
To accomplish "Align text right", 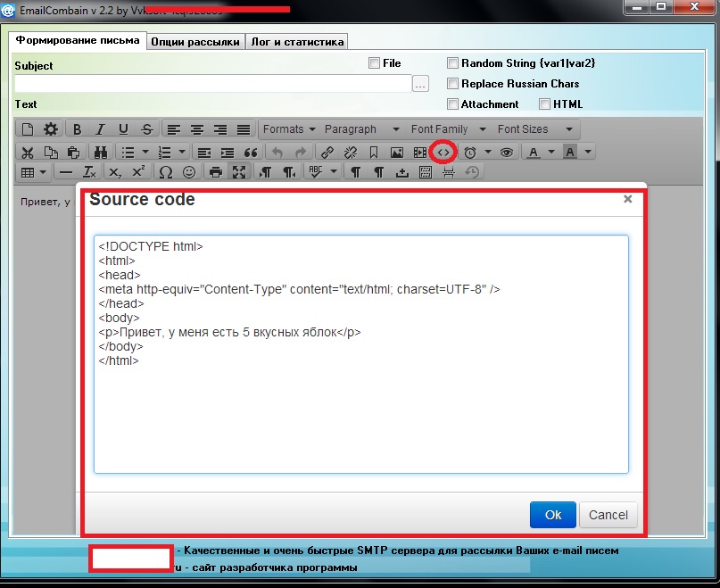I will (x=220, y=129).
